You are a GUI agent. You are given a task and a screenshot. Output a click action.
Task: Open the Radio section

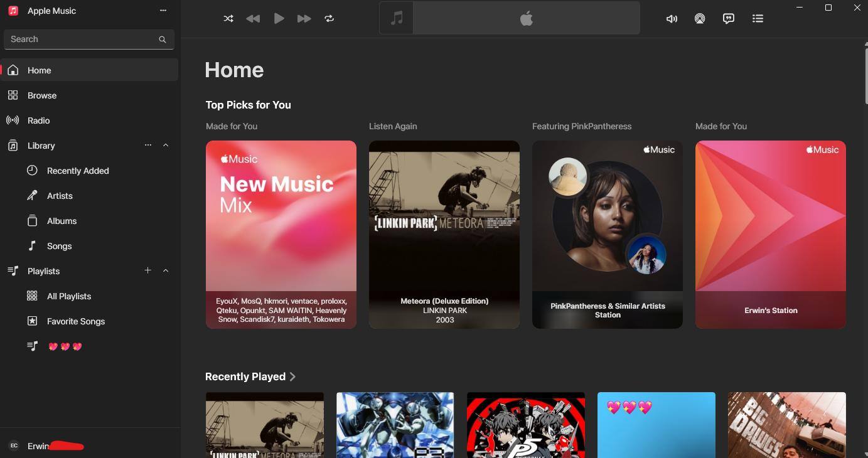[38, 120]
